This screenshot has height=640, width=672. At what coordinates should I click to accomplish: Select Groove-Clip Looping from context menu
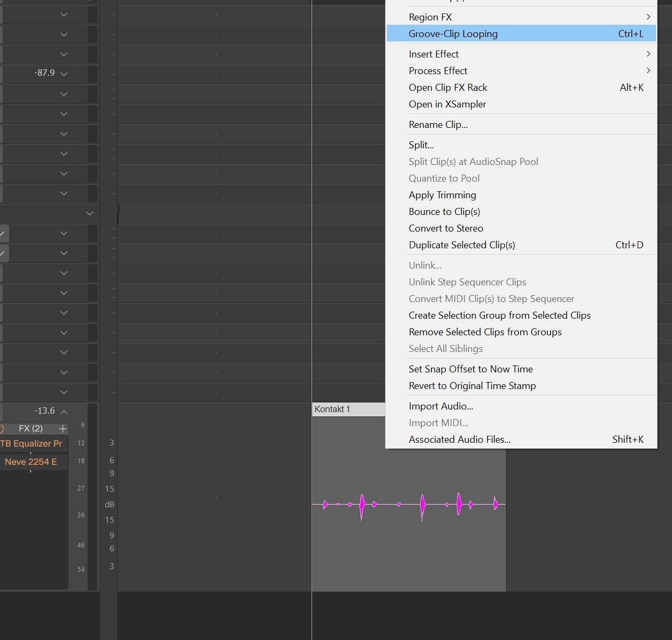(x=453, y=34)
